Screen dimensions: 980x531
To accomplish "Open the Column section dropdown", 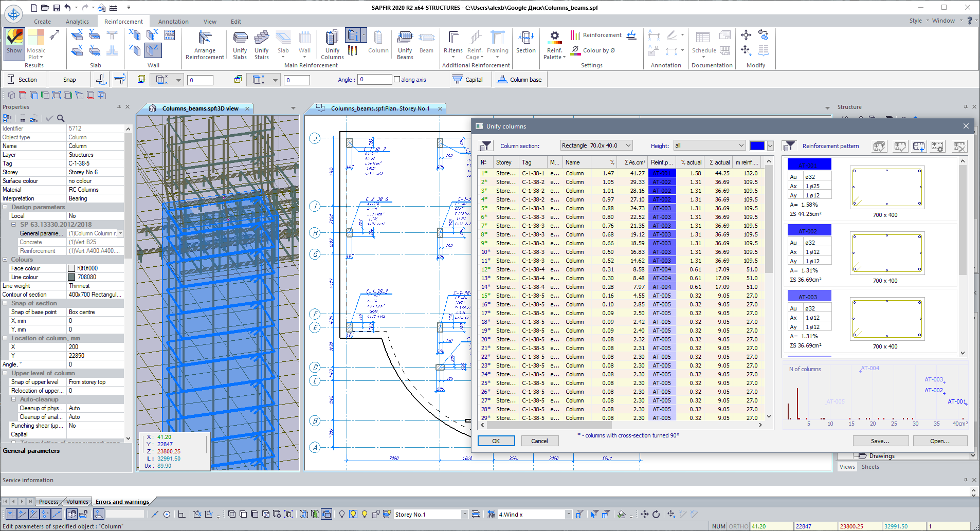I will 596,145.
